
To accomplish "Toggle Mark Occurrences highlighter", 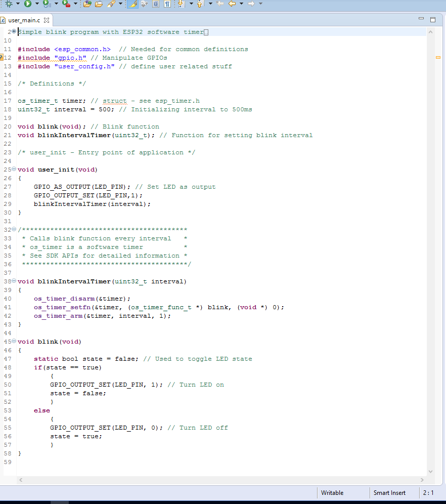I will [x=132, y=4].
